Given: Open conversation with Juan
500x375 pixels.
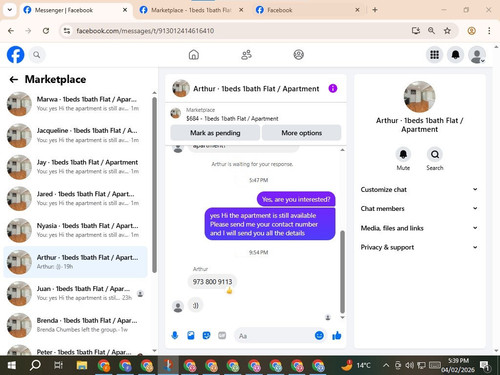Looking at the screenshot, I should pos(75,293).
